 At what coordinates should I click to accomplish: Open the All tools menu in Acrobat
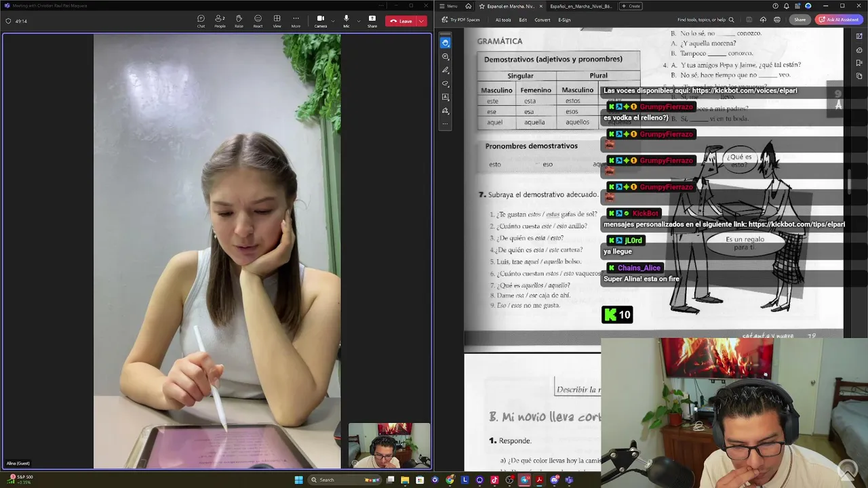tap(503, 20)
